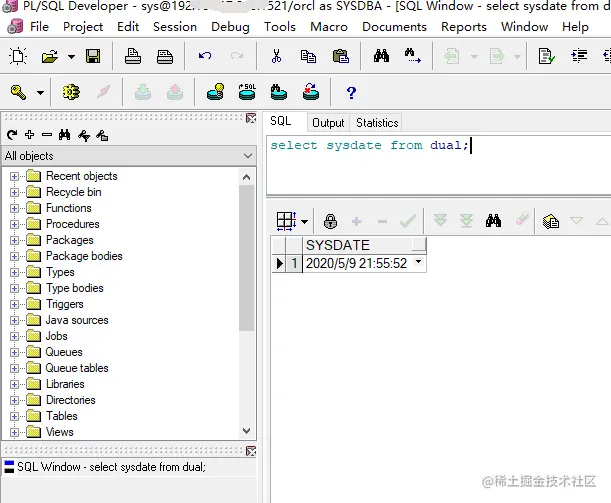Image resolution: width=611 pixels, height=503 pixels.
Task: Open the Debug menu
Action: coord(230,26)
